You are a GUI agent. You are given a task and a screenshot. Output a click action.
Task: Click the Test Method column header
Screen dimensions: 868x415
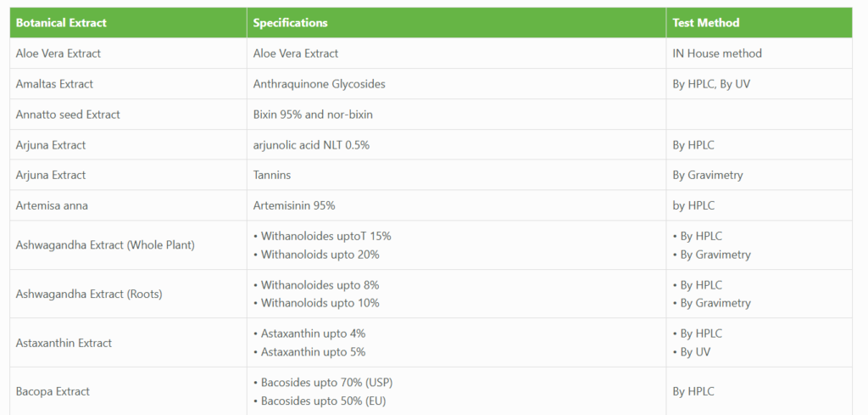[705, 23]
